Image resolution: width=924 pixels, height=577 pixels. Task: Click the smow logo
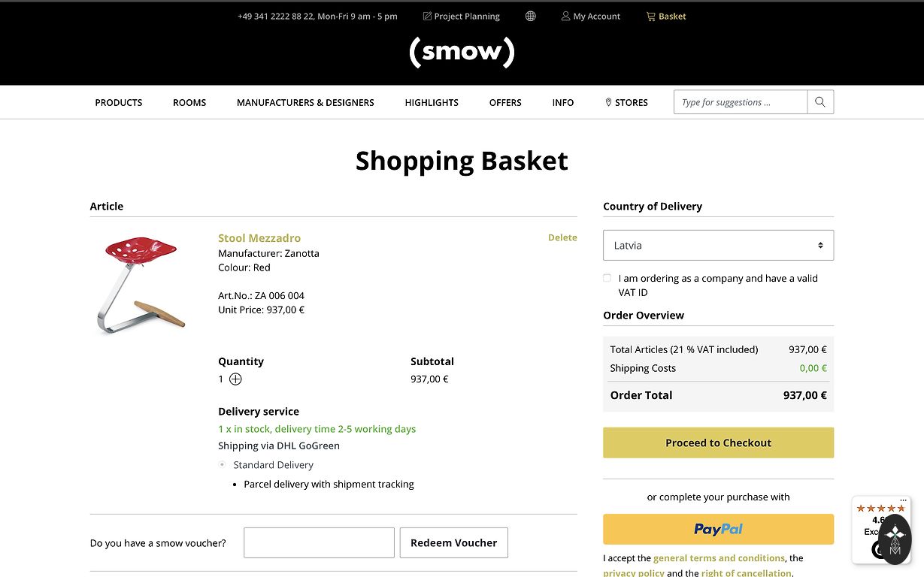coord(462,52)
